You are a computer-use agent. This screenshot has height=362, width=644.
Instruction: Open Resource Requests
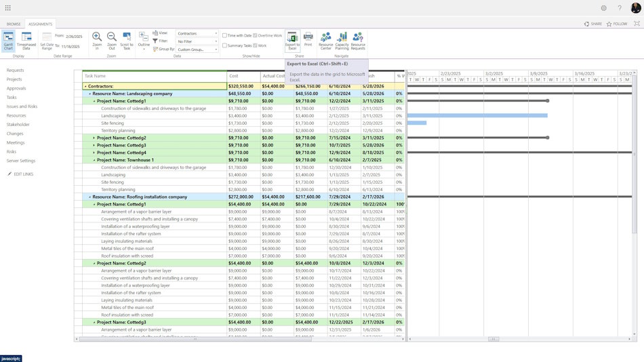358,41
